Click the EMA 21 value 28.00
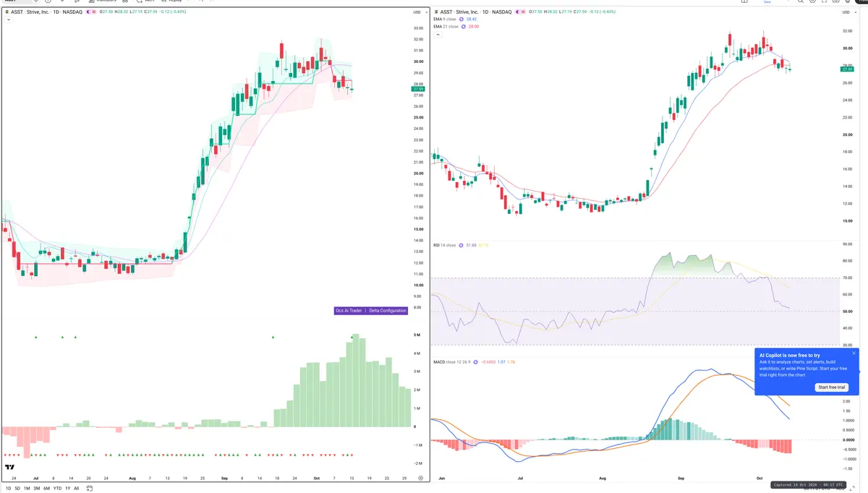868x493 pixels. 475,27
